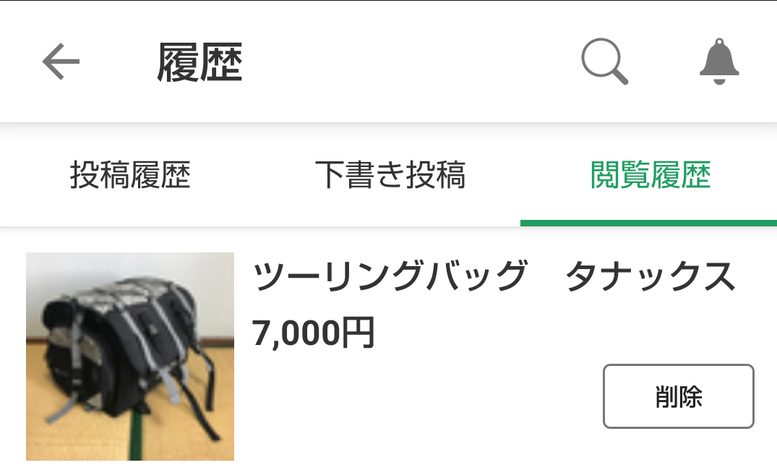Screen dimensions: 777x473
Task: Click empty area beside the 7,000円 price
Action: point(545,333)
